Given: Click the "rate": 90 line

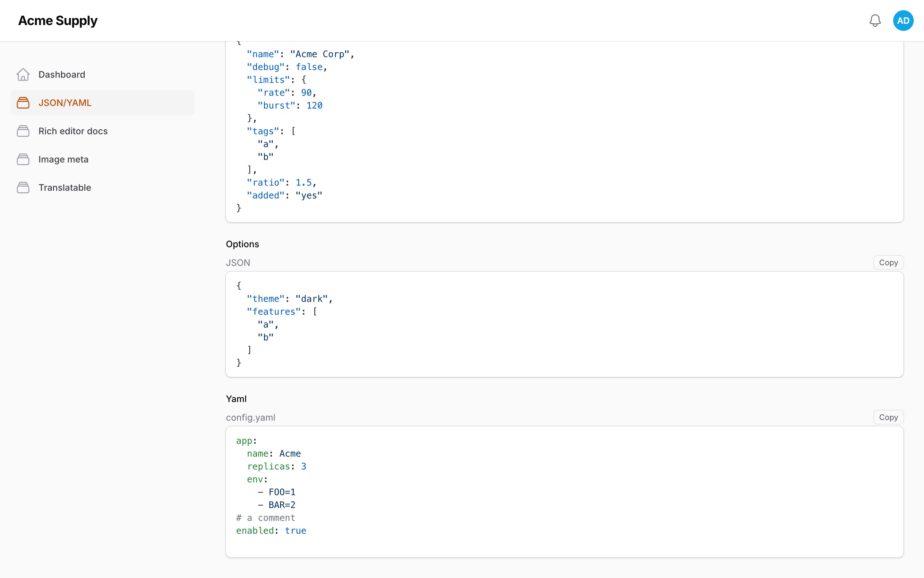Looking at the screenshot, I should tap(287, 93).
